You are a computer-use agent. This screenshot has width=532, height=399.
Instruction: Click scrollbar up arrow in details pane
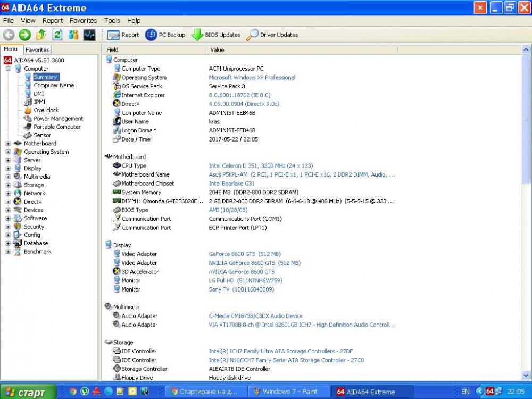pyautogui.click(x=526, y=50)
